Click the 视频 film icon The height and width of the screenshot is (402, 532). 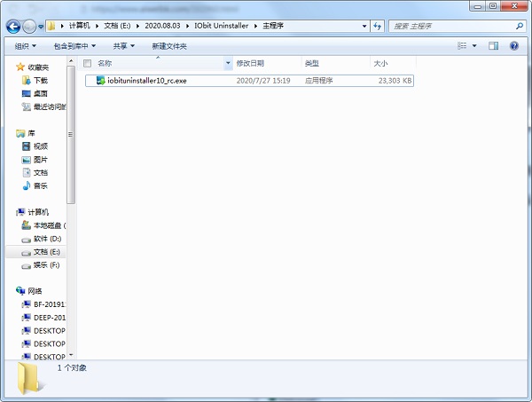pyautogui.click(x=26, y=146)
